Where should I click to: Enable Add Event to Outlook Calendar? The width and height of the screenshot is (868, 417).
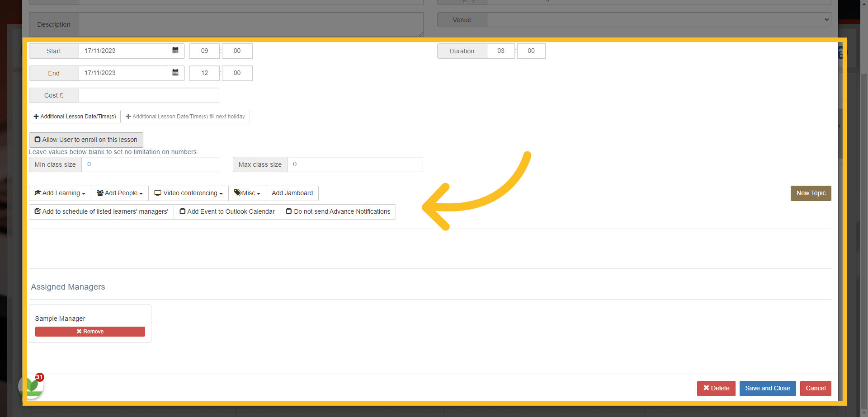coord(227,212)
